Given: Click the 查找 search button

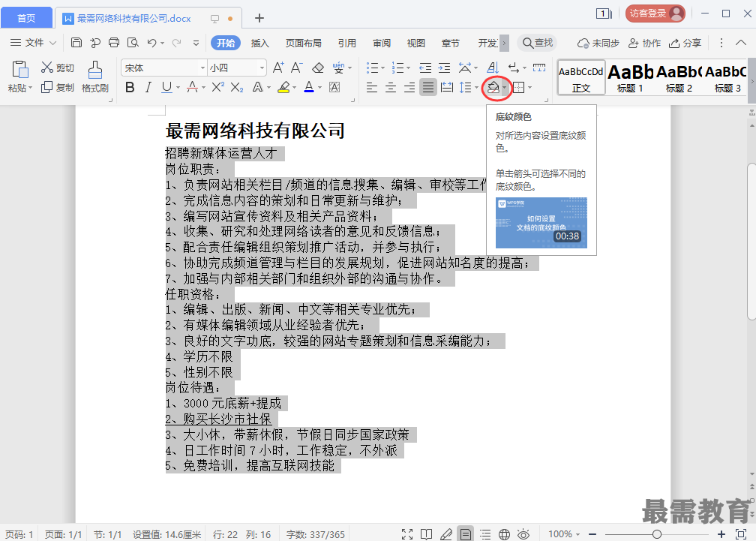Looking at the screenshot, I should tap(538, 43).
